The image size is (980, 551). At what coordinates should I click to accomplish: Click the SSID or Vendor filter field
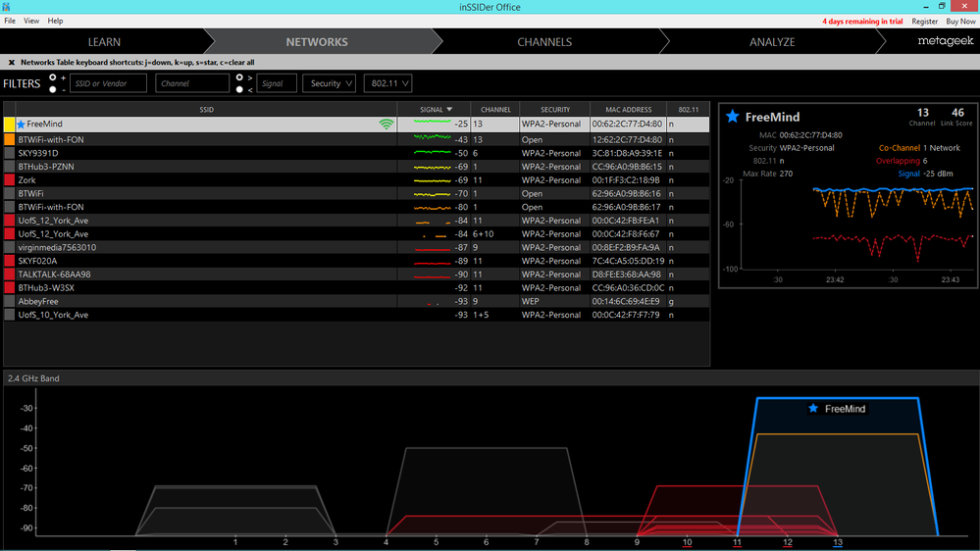pyautogui.click(x=108, y=83)
